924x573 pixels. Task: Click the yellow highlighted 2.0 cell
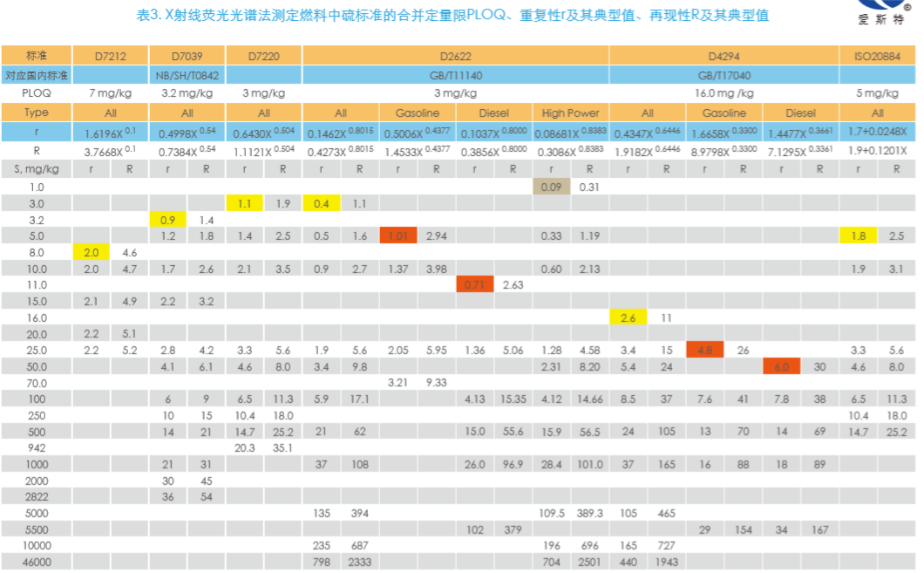(x=92, y=252)
